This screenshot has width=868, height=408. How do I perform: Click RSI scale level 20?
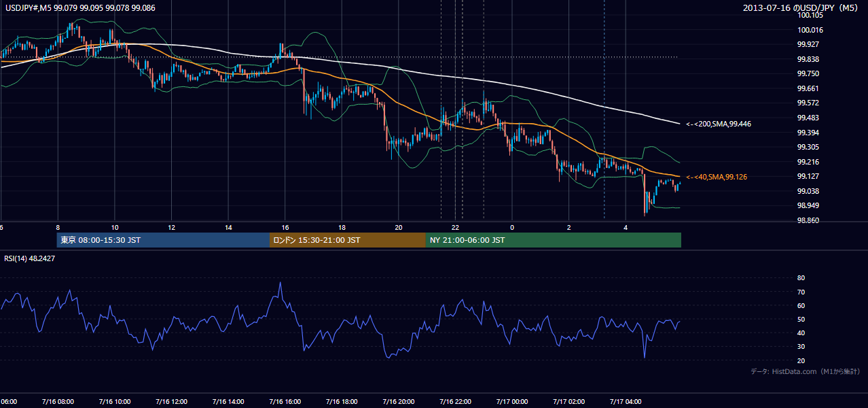801,360
